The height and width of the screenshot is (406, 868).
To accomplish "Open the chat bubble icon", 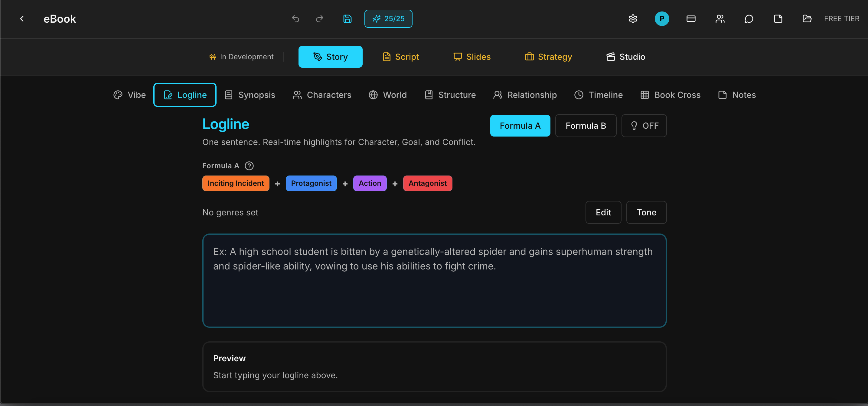I will coord(749,19).
